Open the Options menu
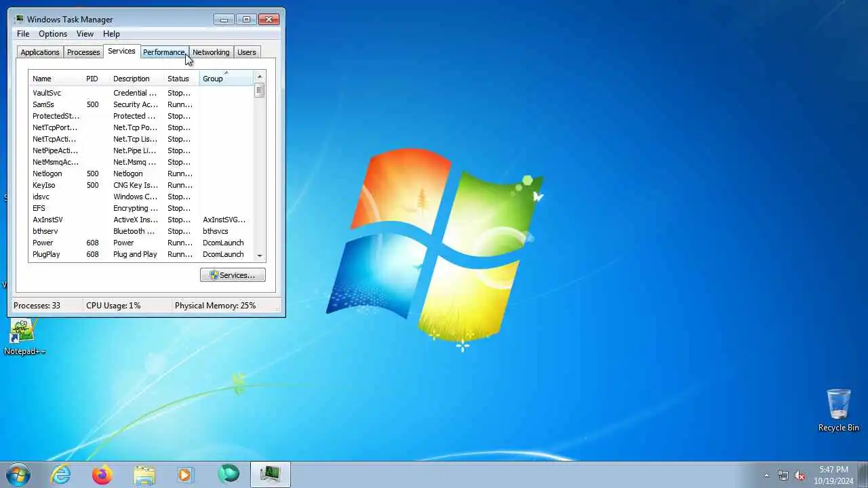This screenshot has width=868, height=488. pos(53,34)
